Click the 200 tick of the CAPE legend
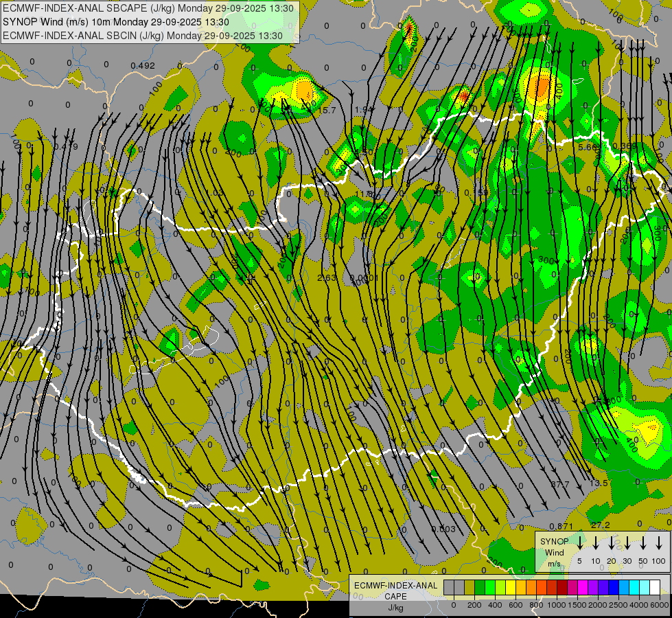672x618 pixels. coord(474,605)
